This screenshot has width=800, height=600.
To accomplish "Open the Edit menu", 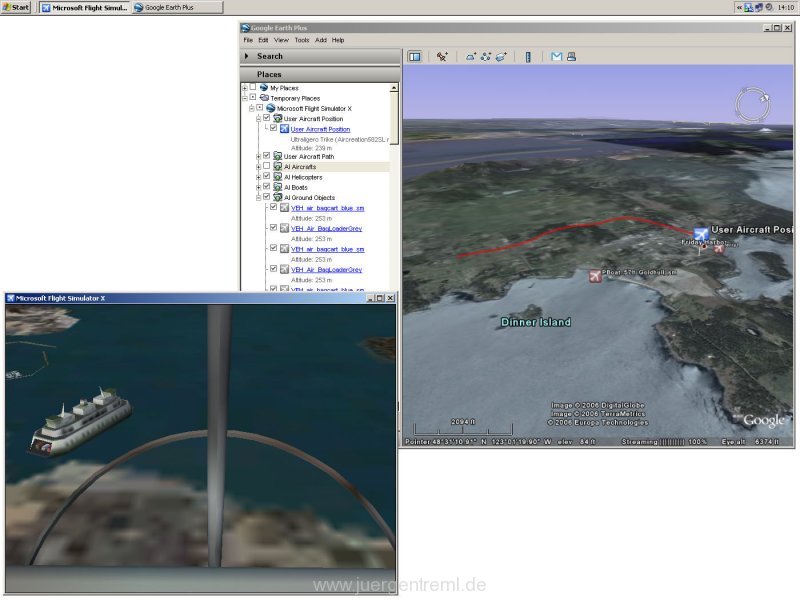I will pyautogui.click(x=263, y=40).
